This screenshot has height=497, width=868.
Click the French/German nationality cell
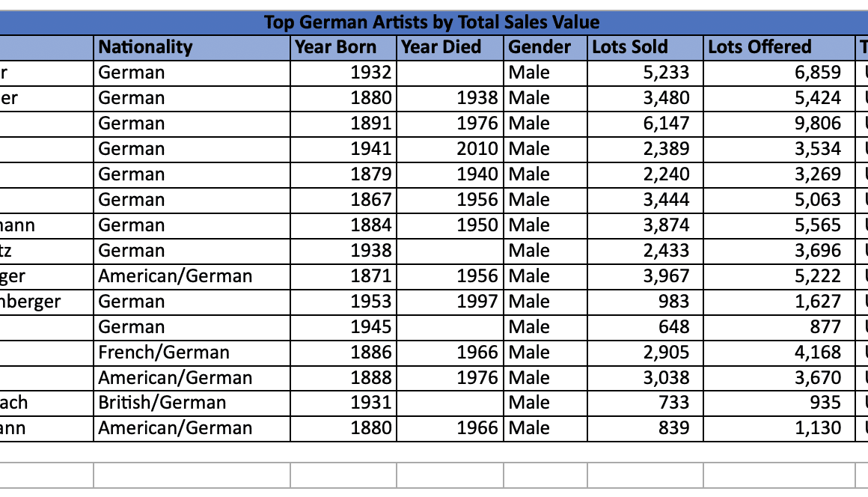pos(192,353)
